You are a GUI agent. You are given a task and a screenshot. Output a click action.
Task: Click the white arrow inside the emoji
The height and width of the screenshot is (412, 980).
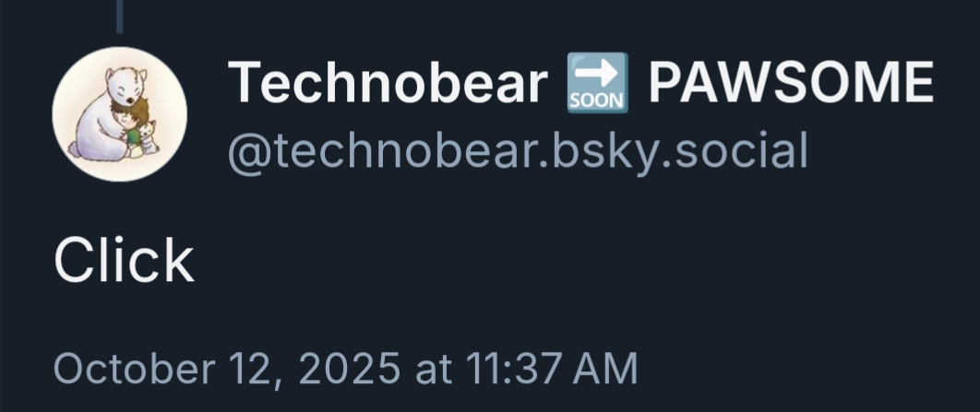(x=597, y=74)
